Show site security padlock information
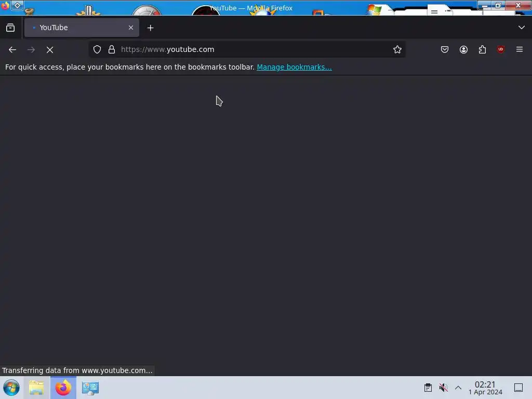This screenshot has width=532, height=399. [112, 49]
